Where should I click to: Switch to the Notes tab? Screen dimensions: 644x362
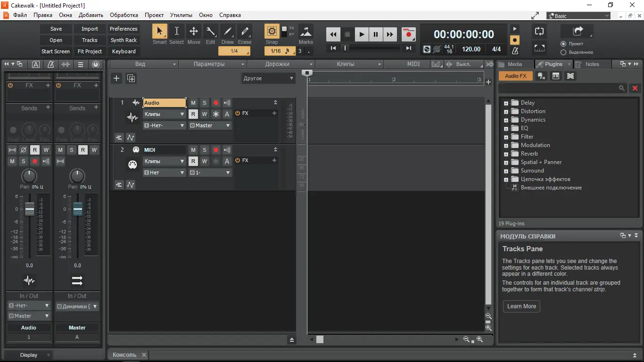[x=592, y=64]
